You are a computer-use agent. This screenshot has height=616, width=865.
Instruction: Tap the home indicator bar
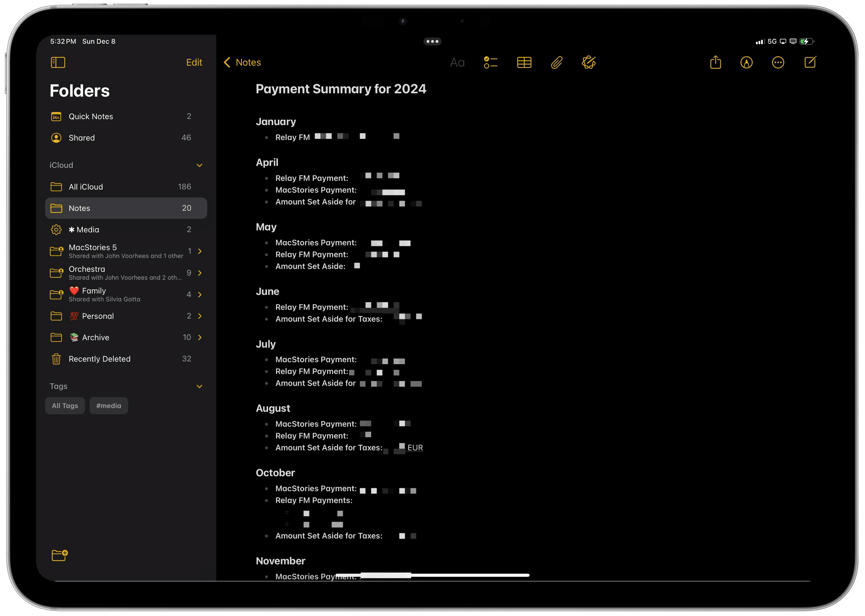[x=432, y=575]
